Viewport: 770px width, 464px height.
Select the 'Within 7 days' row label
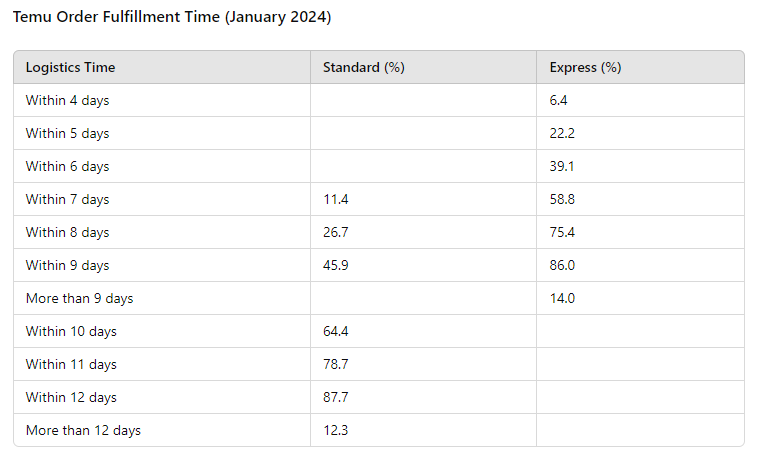(x=67, y=200)
